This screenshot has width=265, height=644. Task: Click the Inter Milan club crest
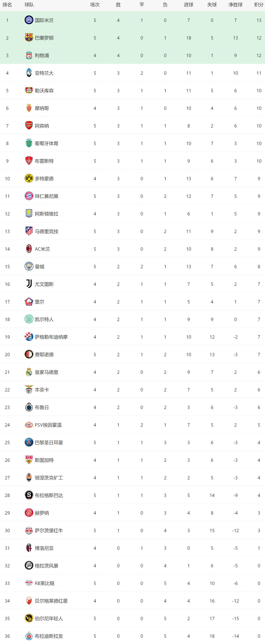click(x=29, y=20)
